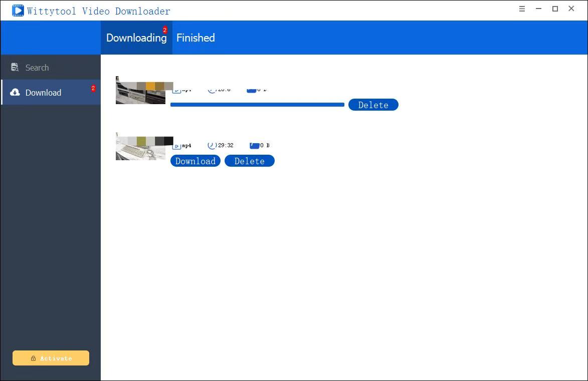Switch to the Finished tab

[x=195, y=38]
